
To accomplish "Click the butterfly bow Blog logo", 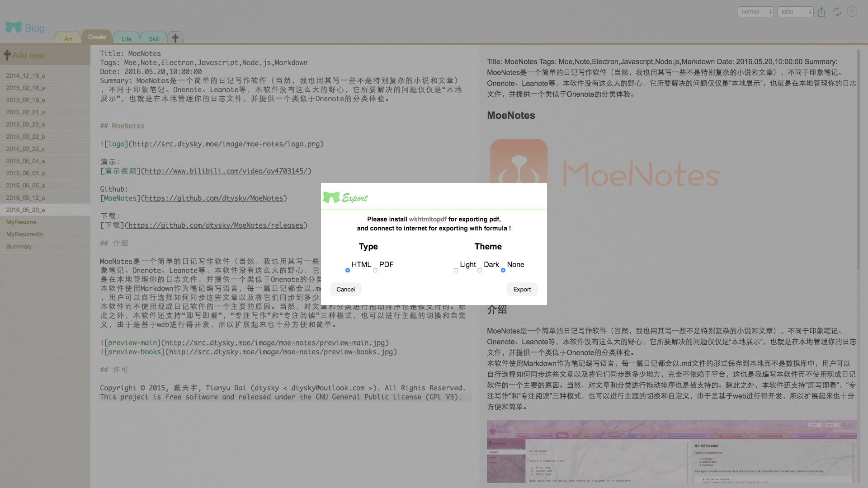I will 13,28.
